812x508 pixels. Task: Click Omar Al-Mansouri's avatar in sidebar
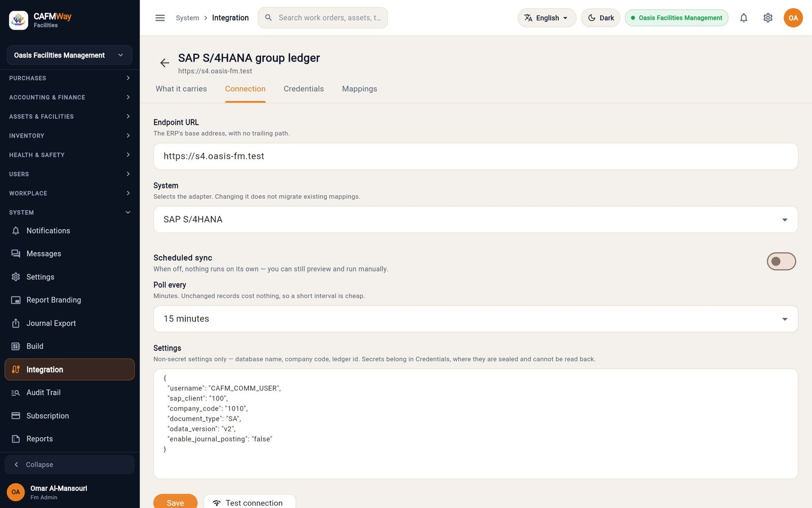click(16, 492)
